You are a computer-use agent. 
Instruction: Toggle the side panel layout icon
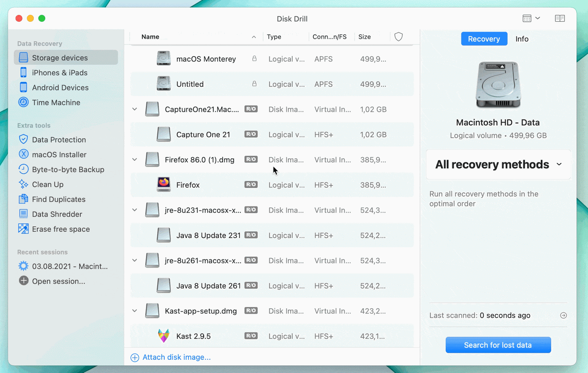(x=560, y=18)
